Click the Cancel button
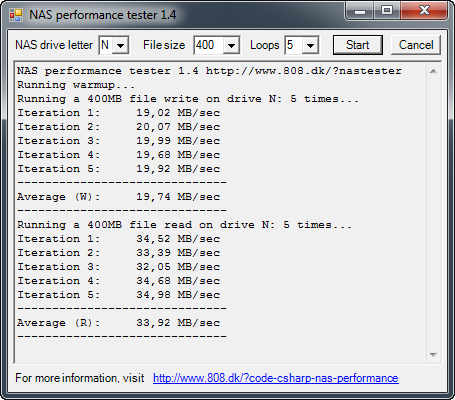 (x=416, y=45)
